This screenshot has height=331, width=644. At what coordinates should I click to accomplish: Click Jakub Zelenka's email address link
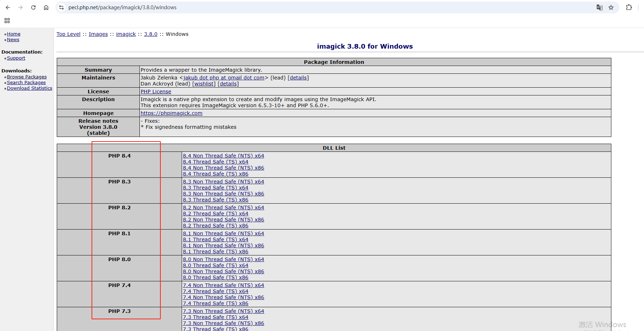click(x=224, y=78)
